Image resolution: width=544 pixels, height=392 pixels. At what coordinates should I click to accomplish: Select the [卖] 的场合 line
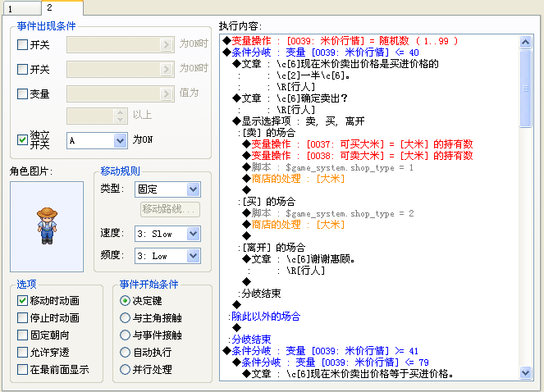point(267,133)
